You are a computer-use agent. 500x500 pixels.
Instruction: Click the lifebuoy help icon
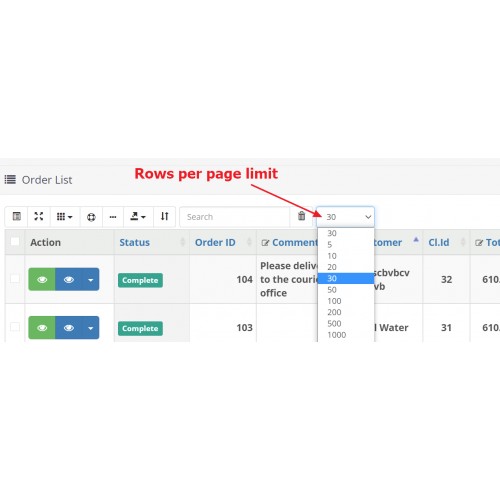[x=91, y=217]
